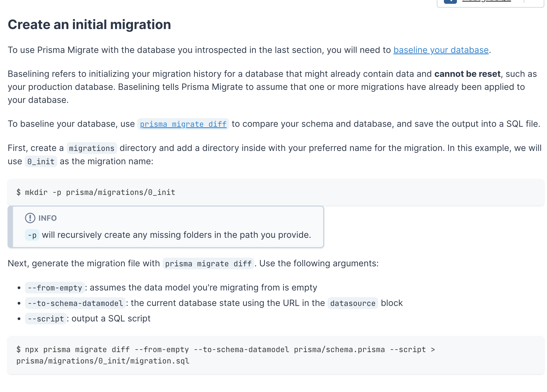Click the '--from-empty' argument code tag
Screen dimensions: 547x392
[x=55, y=288]
